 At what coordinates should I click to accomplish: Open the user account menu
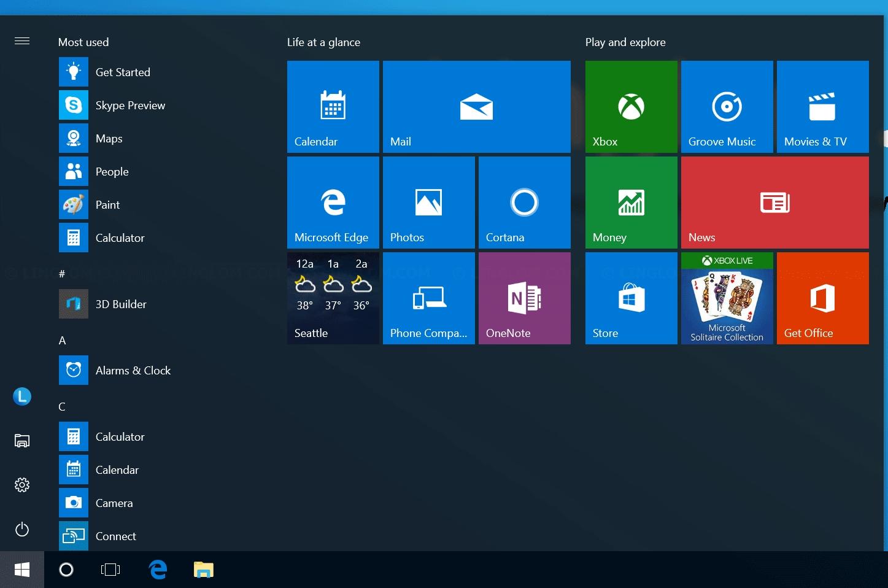22,397
